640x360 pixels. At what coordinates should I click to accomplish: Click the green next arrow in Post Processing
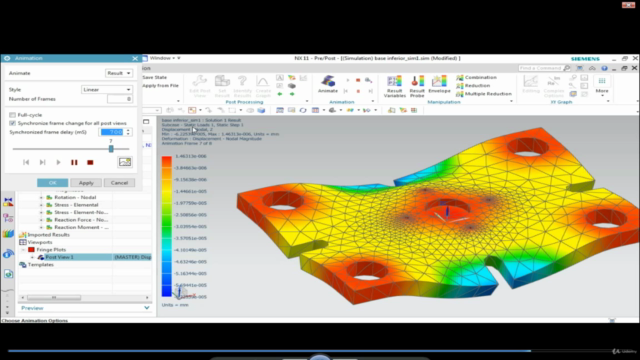tap(292, 94)
